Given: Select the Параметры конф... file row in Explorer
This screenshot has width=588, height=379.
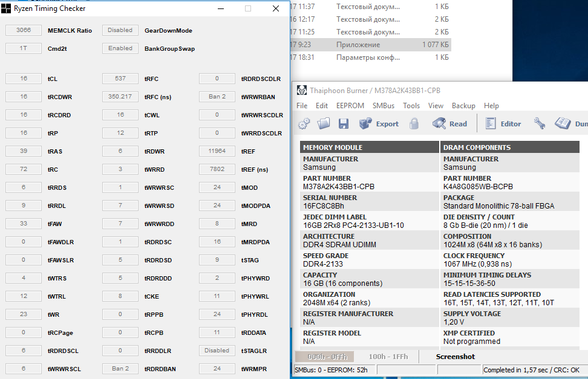Looking at the screenshot, I should (x=370, y=57).
